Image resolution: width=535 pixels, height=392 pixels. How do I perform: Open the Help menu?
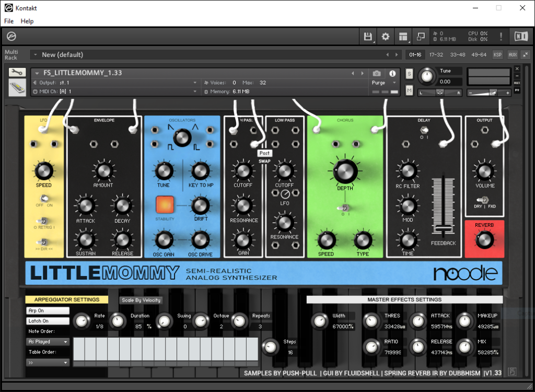tap(27, 21)
